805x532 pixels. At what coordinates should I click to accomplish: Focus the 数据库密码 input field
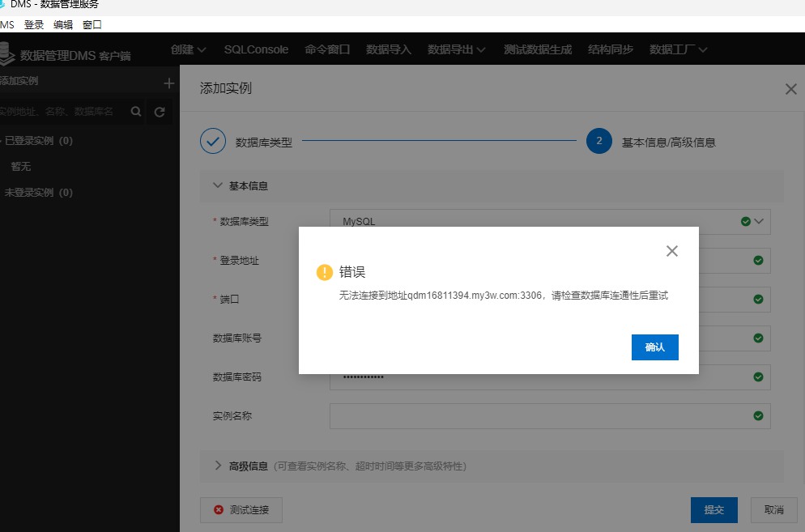click(550, 381)
